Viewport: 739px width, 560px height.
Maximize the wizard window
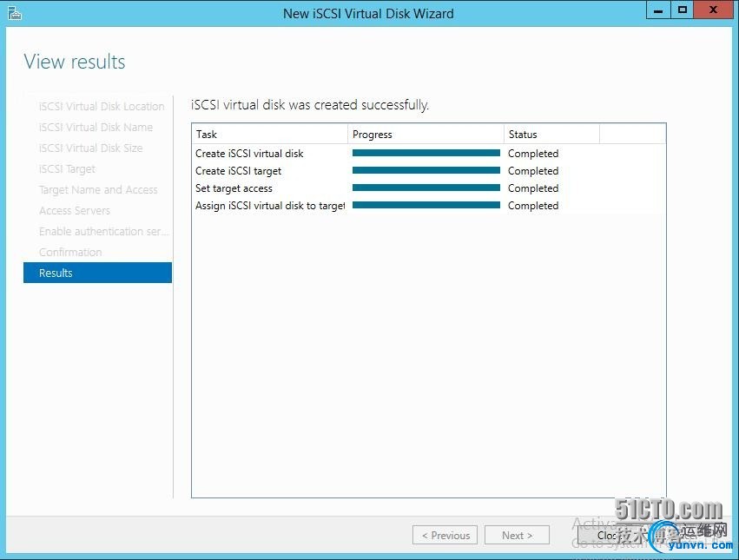point(682,10)
